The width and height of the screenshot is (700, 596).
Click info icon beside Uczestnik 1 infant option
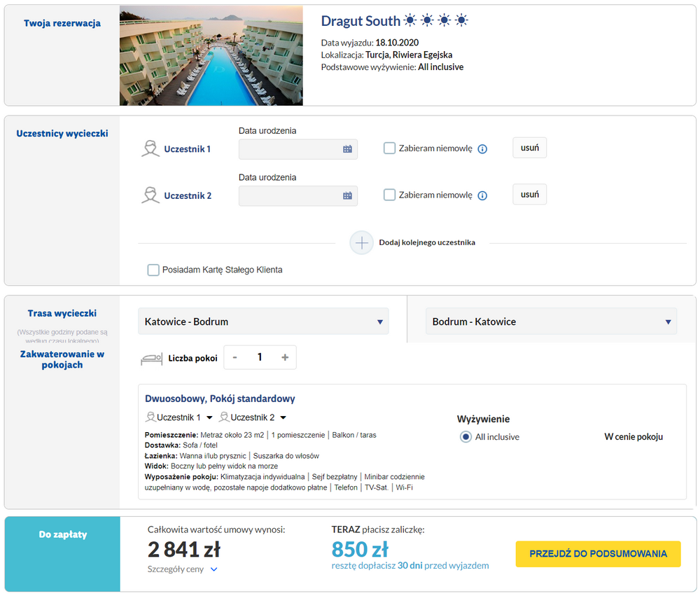[x=482, y=149]
